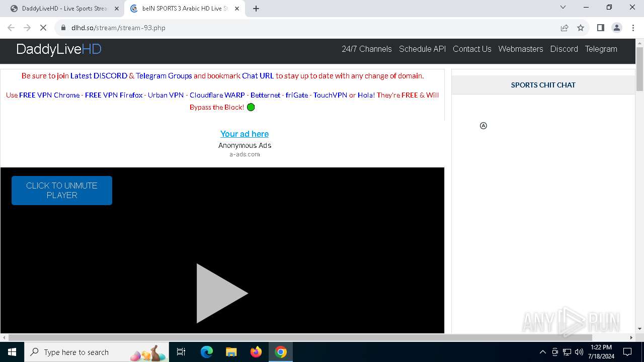Open Hola! link
The width and height of the screenshot is (644, 362).
click(366, 95)
